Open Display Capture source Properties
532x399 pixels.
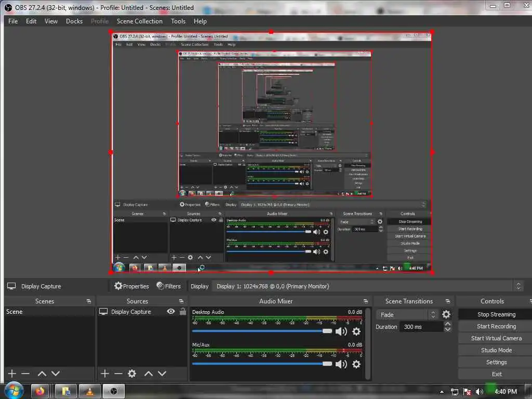point(131,286)
